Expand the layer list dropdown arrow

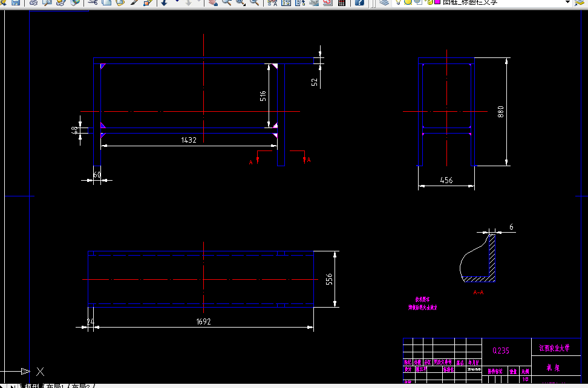(568, 2)
